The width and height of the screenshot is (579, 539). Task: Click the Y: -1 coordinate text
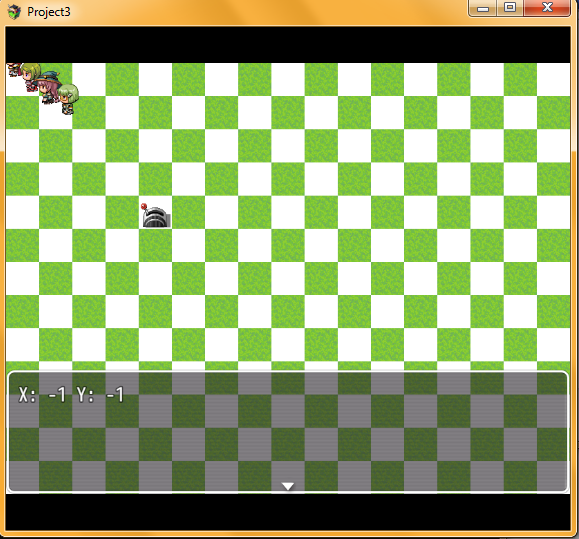pos(100,395)
